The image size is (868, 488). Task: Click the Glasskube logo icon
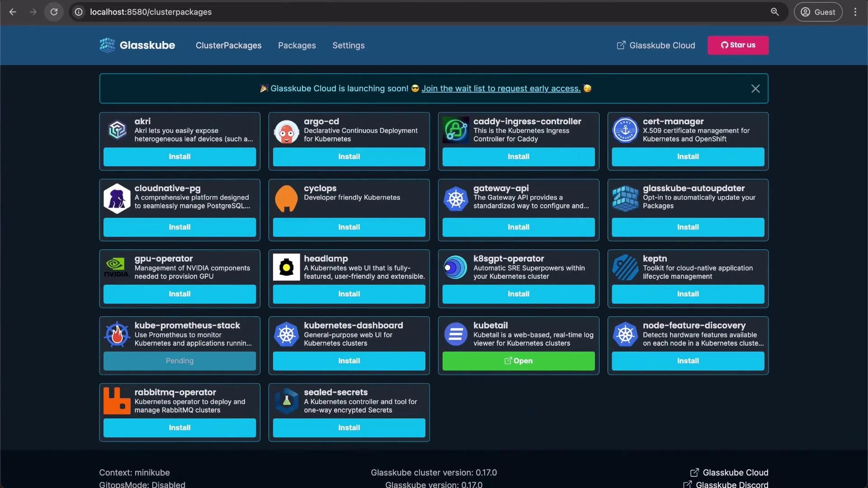(x=107, y=45)
